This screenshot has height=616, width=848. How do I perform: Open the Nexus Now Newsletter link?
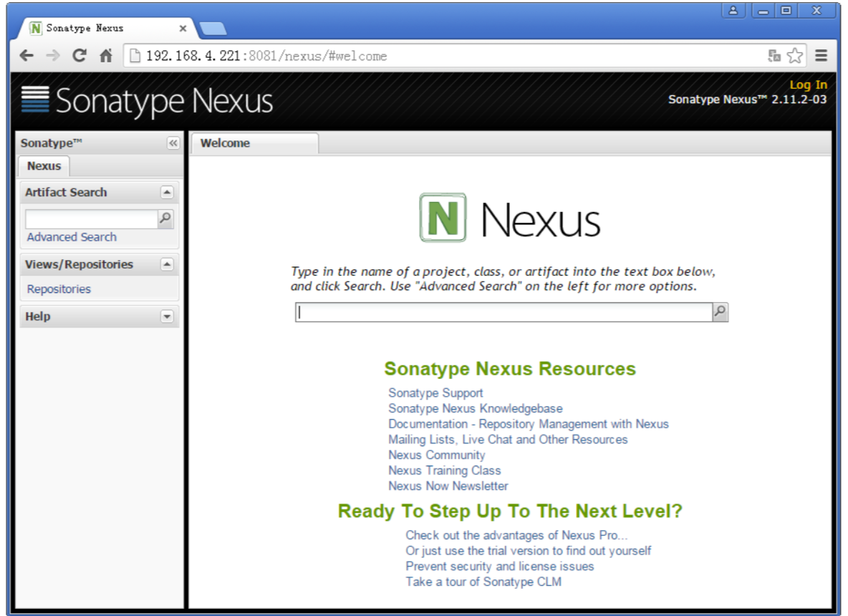[x=448, y=486]
